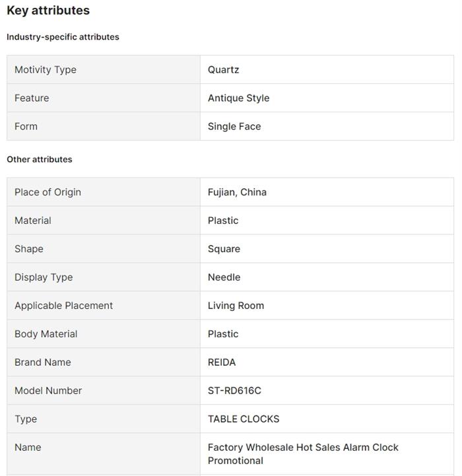Click the Applicable Placement label
This screenshot has height=476, width=462.
point(63,306)
